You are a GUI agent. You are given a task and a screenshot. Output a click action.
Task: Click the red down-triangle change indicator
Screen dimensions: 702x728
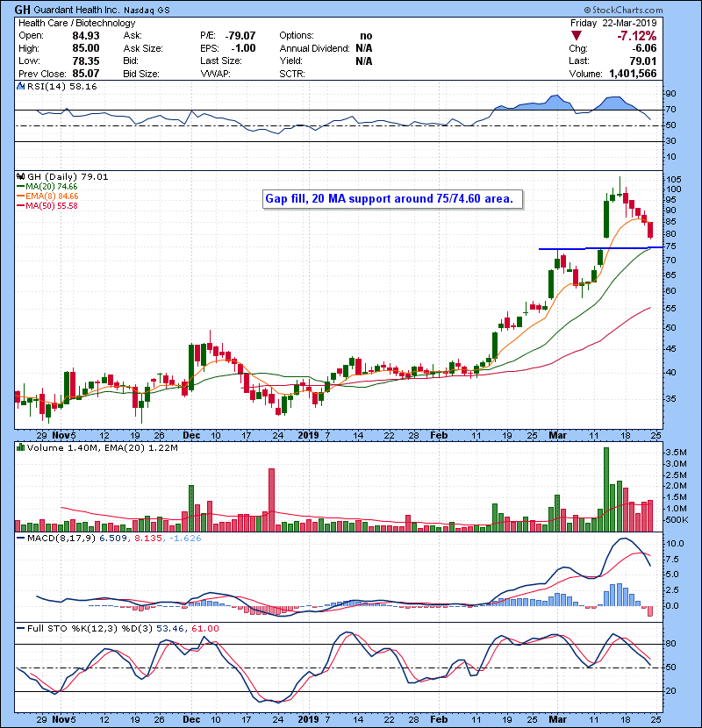pyautogui.click(x=577, y=36)
